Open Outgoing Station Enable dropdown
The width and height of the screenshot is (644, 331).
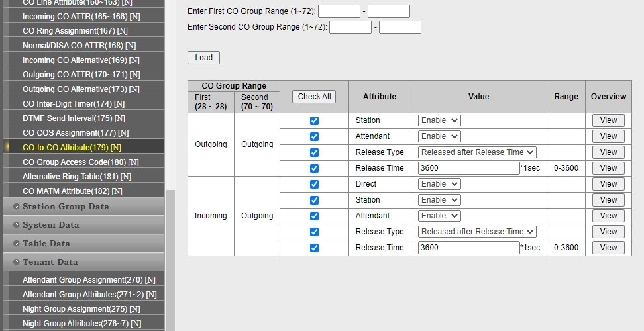pyautogui.click(x=439, y=120)
